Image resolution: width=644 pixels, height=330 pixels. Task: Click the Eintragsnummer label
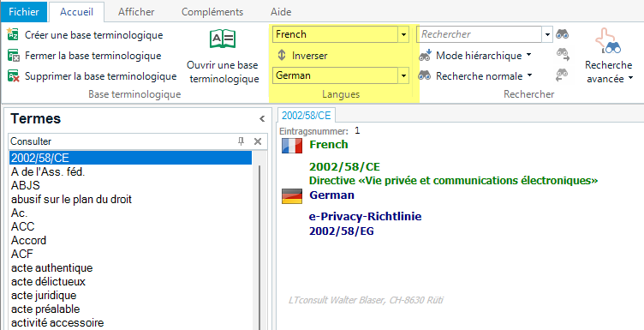pos(313,131)
